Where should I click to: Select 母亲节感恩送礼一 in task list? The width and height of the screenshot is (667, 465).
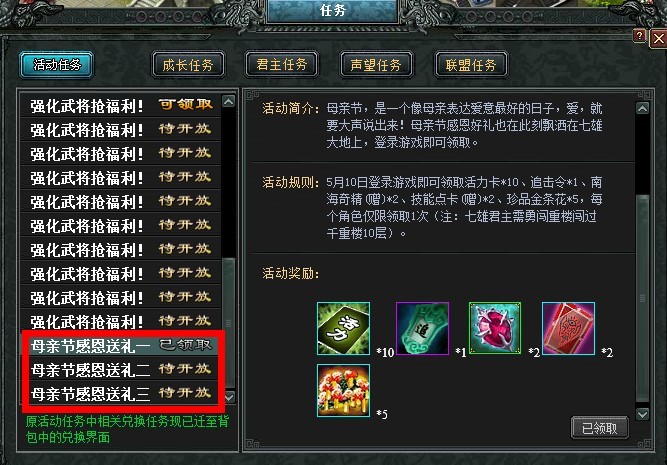click(x=121, y=345)
